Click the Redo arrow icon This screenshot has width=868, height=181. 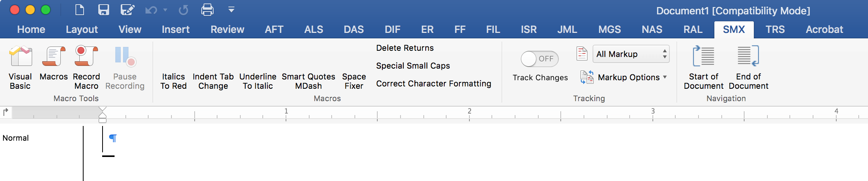point(183,10)
